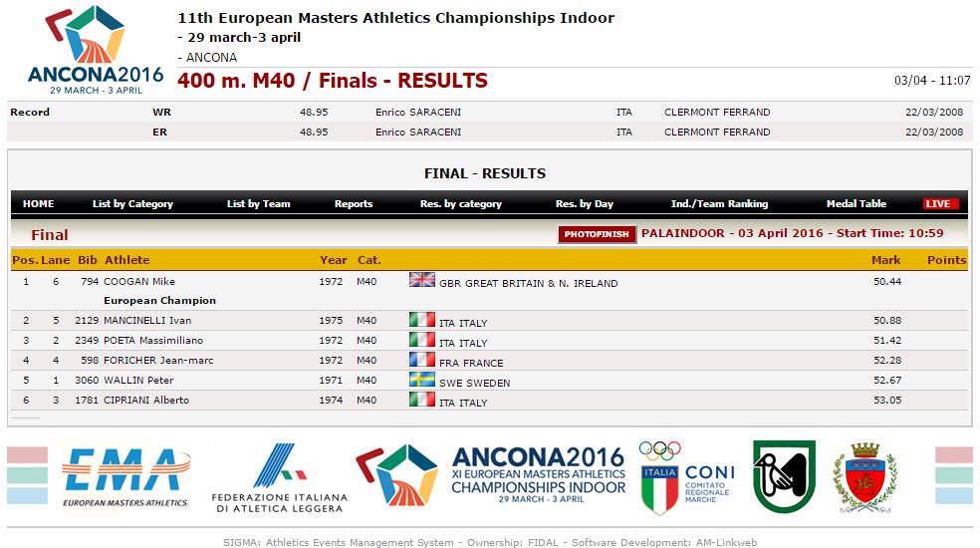Click the France flag icon
This screenshot has height=548, width=980.
pyautogui.click(x=422, y=359)
